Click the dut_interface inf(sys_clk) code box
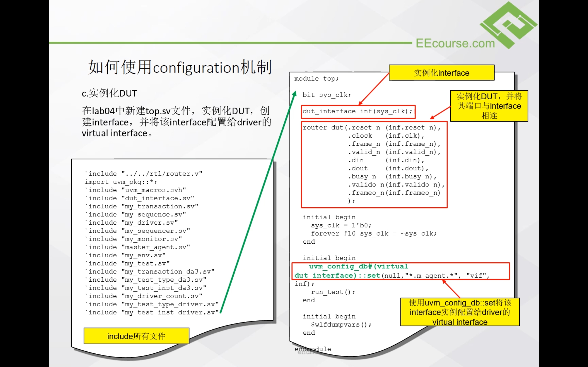The width and height of the screenshot is (588, 367). point(358,112)
